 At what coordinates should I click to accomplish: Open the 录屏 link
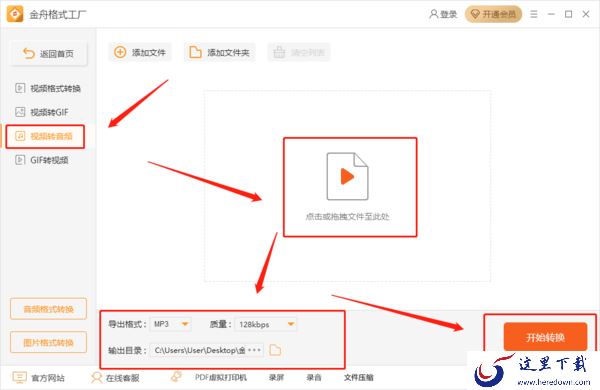276,378
